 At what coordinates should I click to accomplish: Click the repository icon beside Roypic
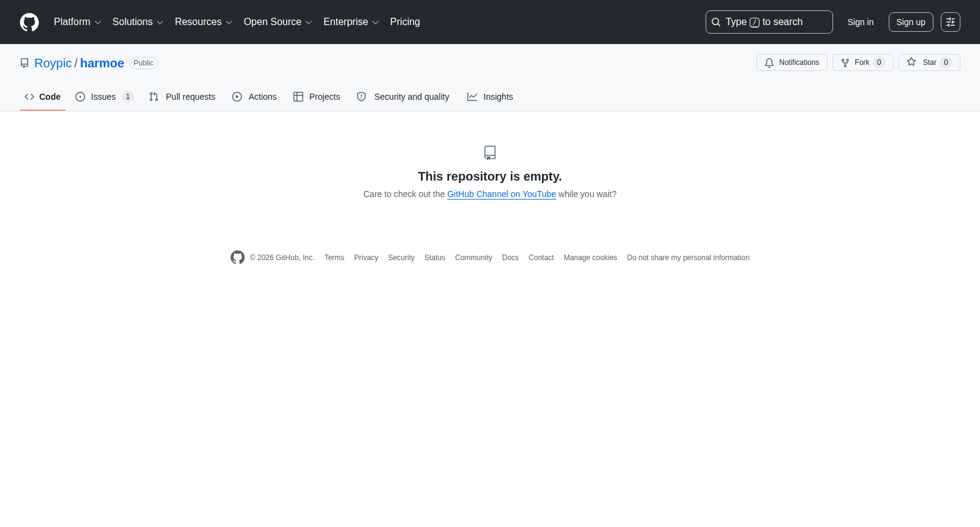24,63
